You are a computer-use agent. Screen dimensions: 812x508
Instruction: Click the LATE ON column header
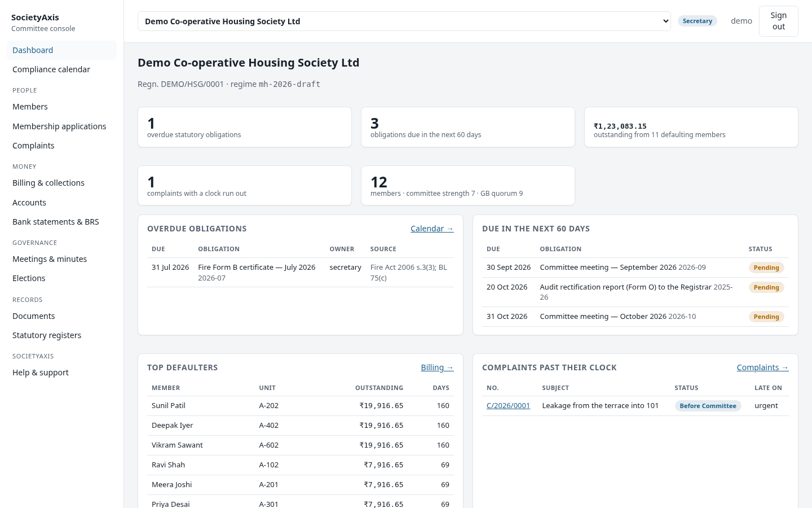pyautogui.click(x=768, y=388)
